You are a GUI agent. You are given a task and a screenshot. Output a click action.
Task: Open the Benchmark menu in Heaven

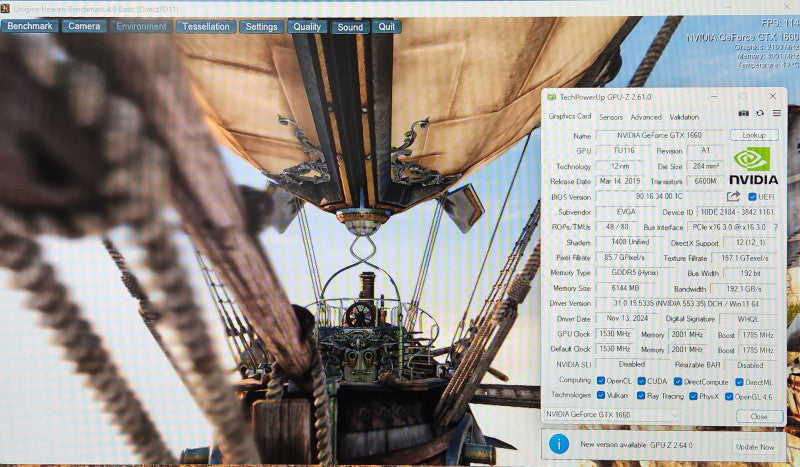30,26
